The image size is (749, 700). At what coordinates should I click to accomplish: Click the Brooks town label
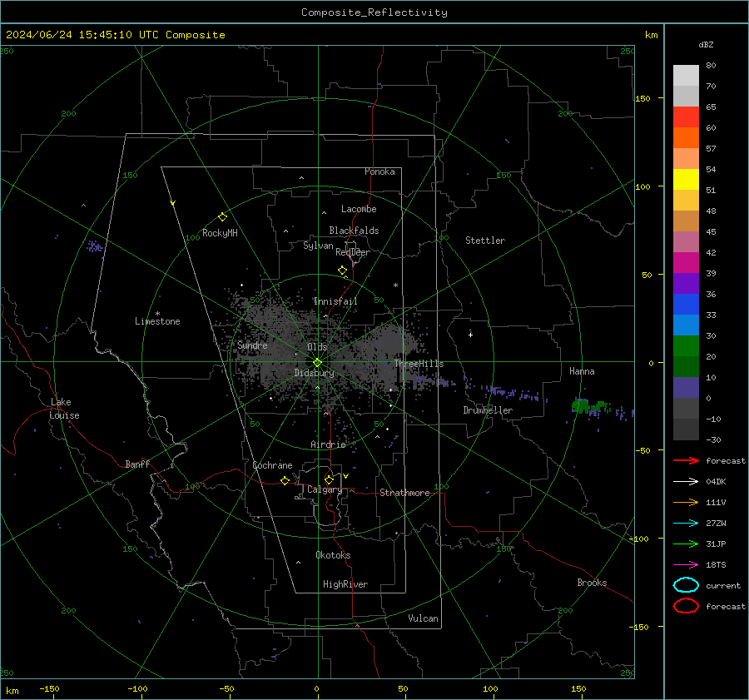tap(592, 583)
